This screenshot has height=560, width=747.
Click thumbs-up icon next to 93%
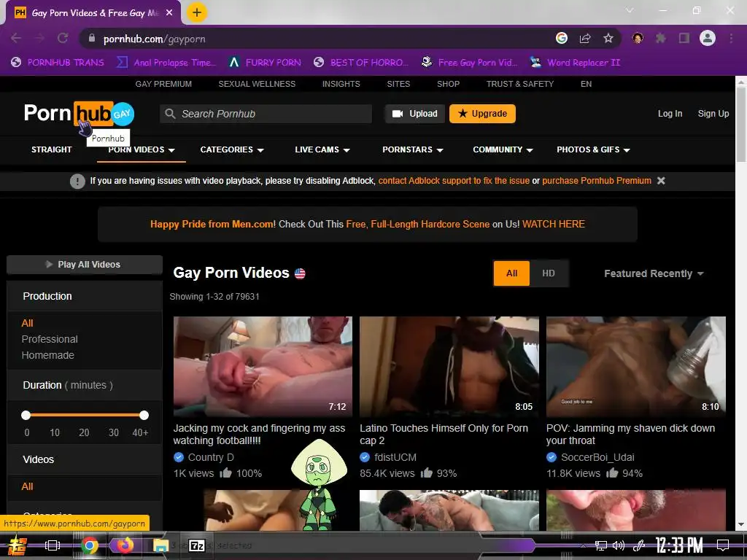(426, 472)
